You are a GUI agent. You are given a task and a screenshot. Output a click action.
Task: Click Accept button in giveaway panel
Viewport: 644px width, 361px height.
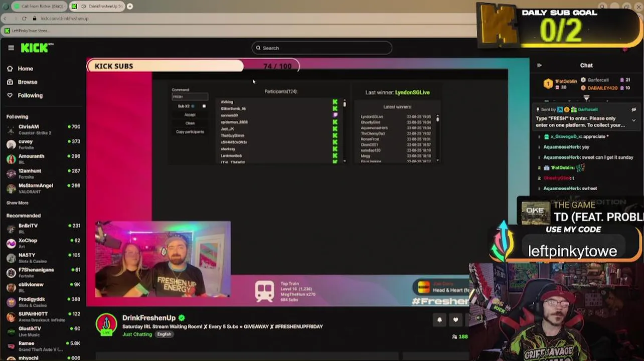(x=190, y=115)
